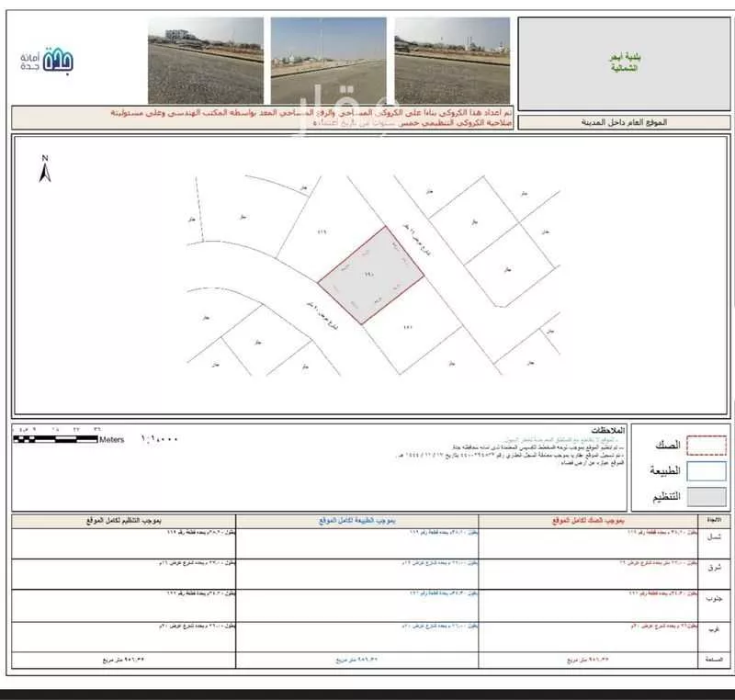
Task: Click the بموجب الطبيعة لكامل الموقع column header
Action: click(357, 521)
